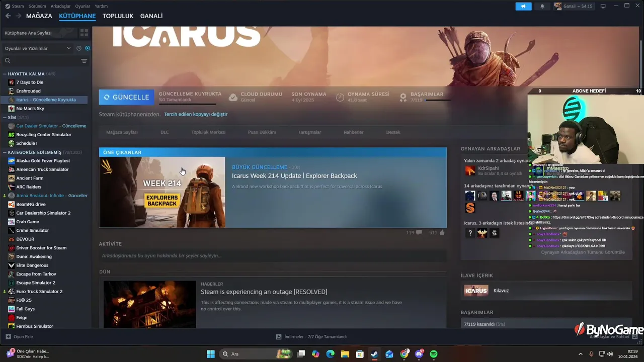
Task: Go forward with the navigation arrow
Action: pyautogui.click(x=19, y=16)
